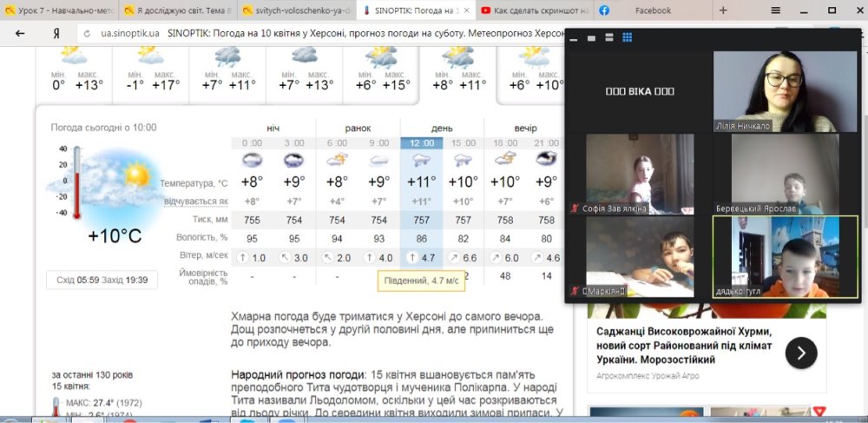Click humidity value 86 at 12:00

point(421,239)
